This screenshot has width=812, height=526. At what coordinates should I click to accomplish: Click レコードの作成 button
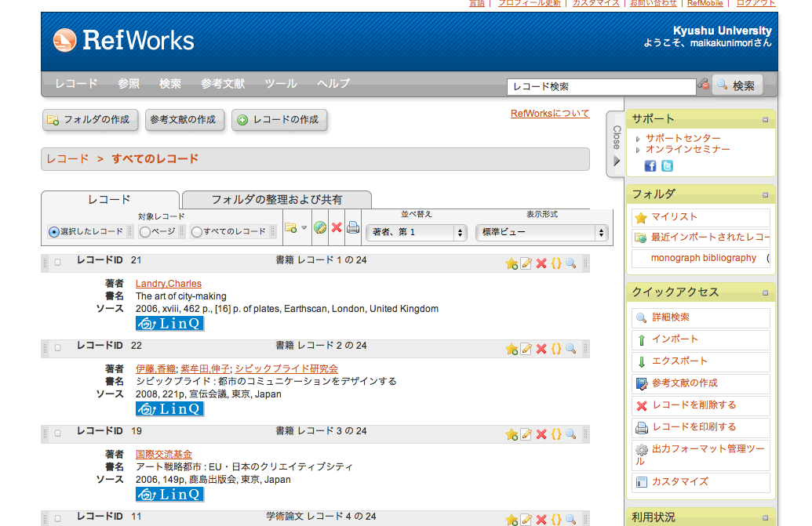[279, 120]
